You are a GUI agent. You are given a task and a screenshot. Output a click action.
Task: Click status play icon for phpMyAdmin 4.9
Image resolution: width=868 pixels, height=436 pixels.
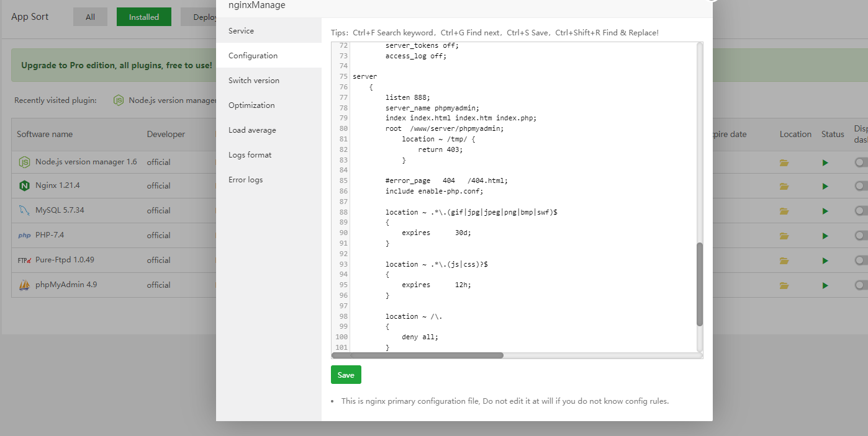(x=825, y=285)
